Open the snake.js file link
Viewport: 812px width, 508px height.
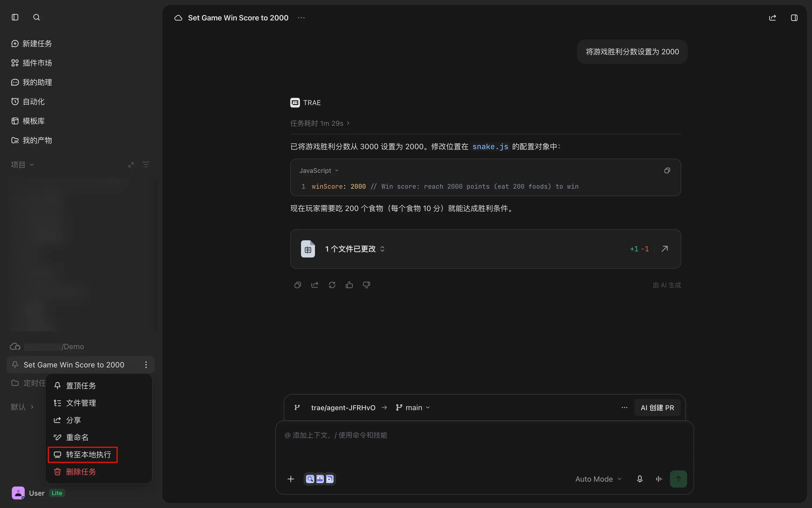pyautogui.click(x=490, y=146)
